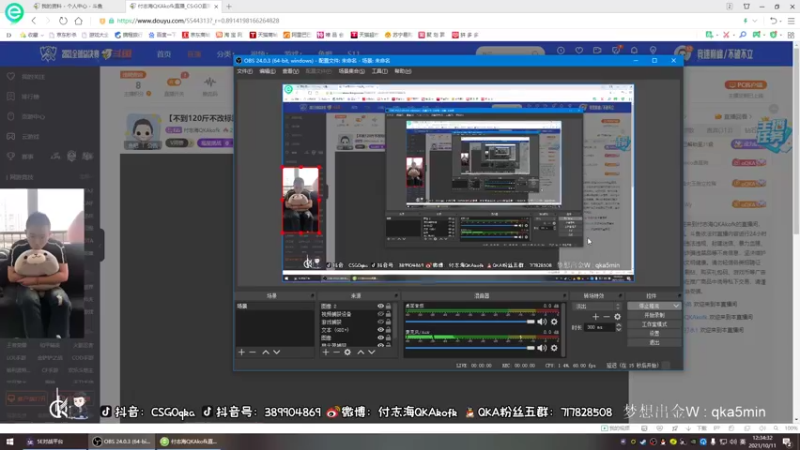Open Douyu followed list heart icon
Viewport: 800px width, 450px height.
pyautogui.click(x=579, y=51)
